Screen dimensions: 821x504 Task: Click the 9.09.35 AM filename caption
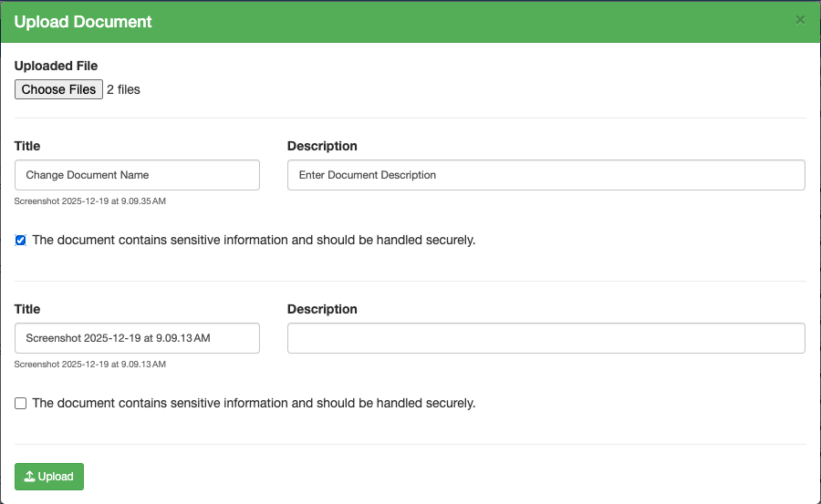coord(90,201)
